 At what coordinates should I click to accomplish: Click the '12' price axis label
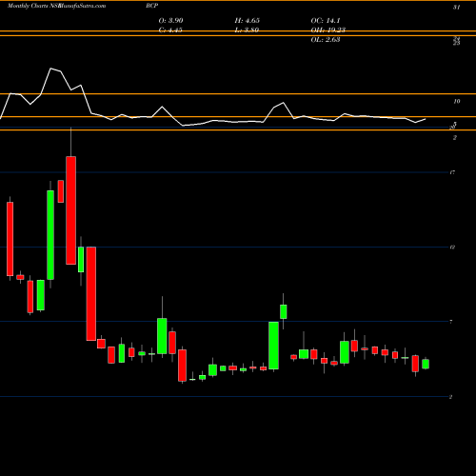click(x=452, y=248)
